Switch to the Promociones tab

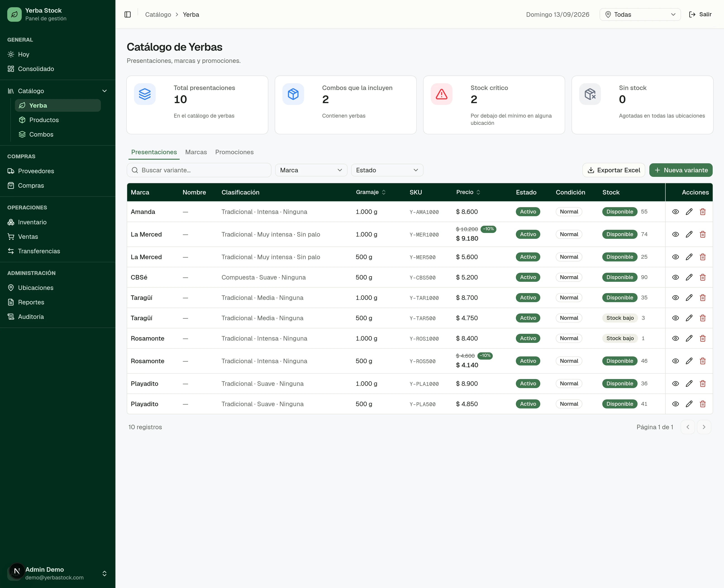(234, 152)
